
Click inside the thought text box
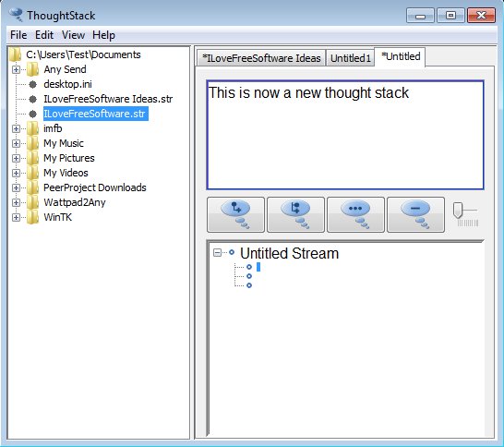pos(345,135)
